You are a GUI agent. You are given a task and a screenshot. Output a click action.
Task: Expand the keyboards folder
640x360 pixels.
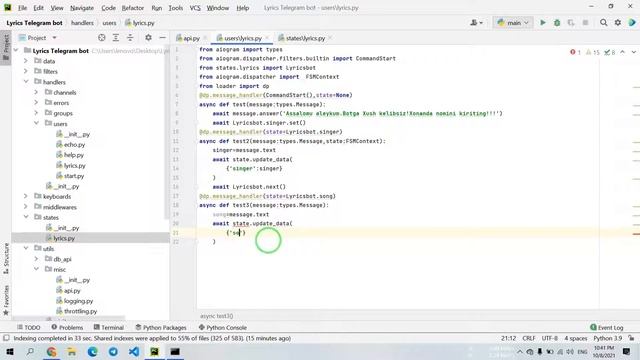tap(26, 196)
